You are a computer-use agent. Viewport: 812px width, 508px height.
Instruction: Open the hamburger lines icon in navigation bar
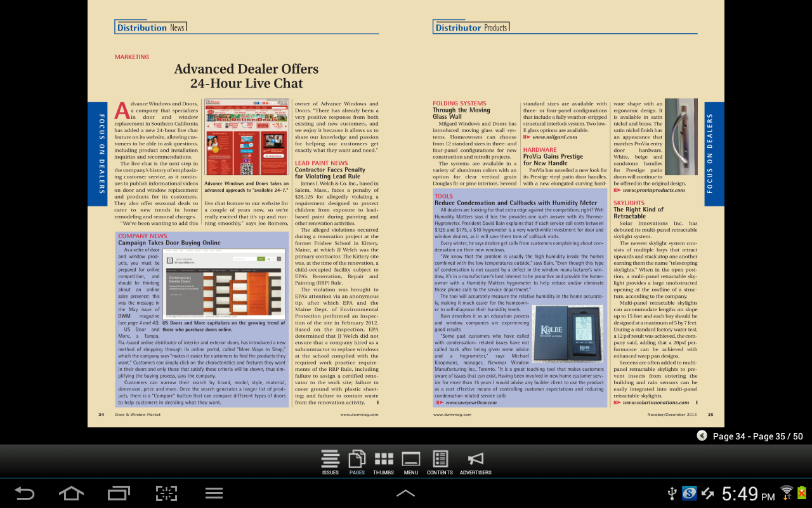tap(213, 493)
